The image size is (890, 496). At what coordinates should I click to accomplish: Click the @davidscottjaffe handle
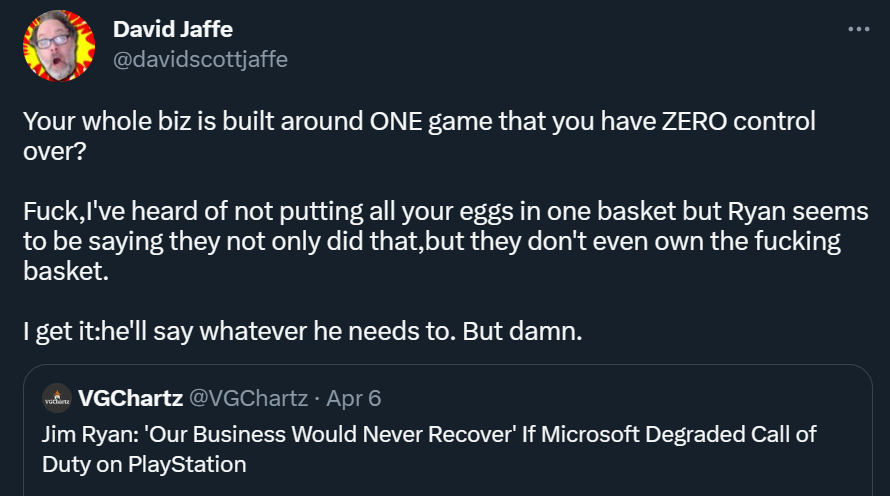coord(200,60)
